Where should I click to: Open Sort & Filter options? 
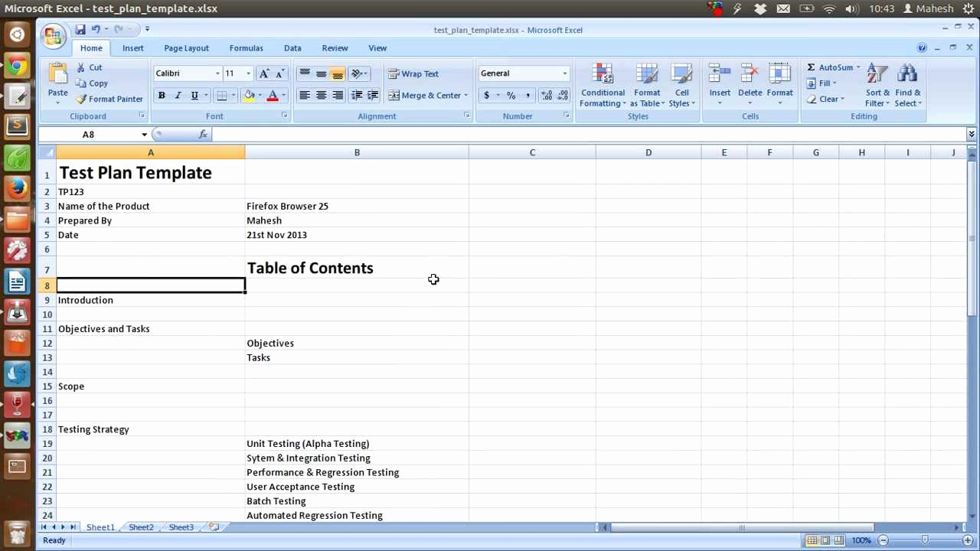(877, 85)
